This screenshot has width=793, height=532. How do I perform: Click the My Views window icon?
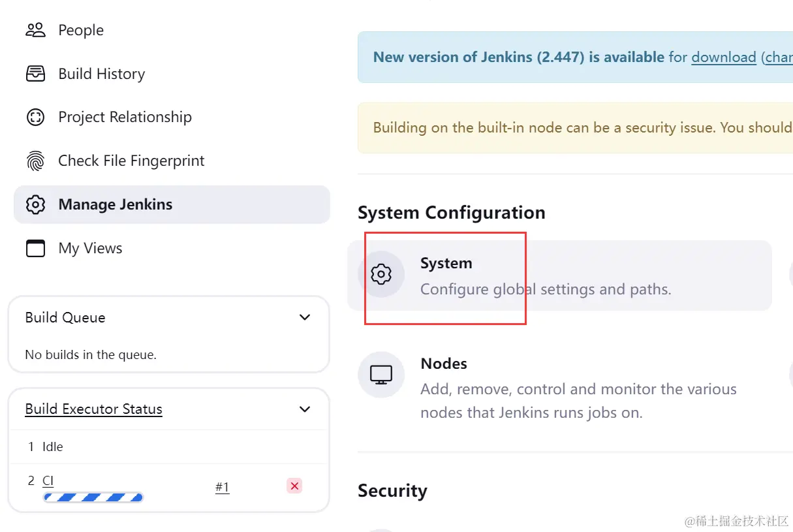coord(35,249)
